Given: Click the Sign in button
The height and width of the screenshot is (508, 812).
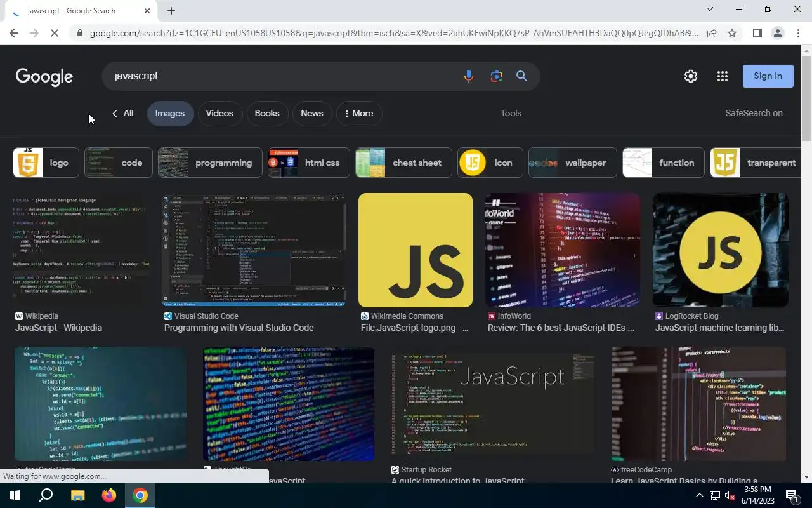Looking at the screenshot, I should coord(768,76).
